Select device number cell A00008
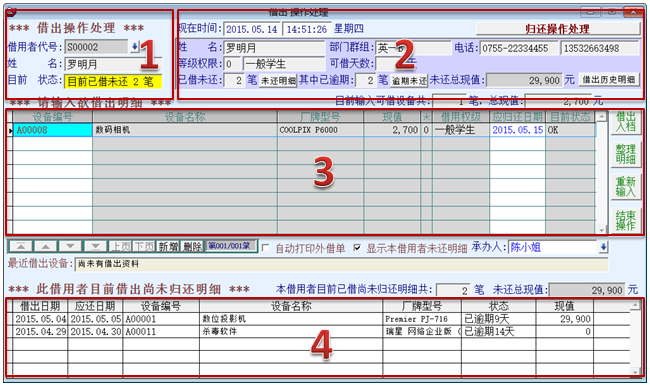The image size is (650, 392). pyautogui.click(x=53, y=130)
